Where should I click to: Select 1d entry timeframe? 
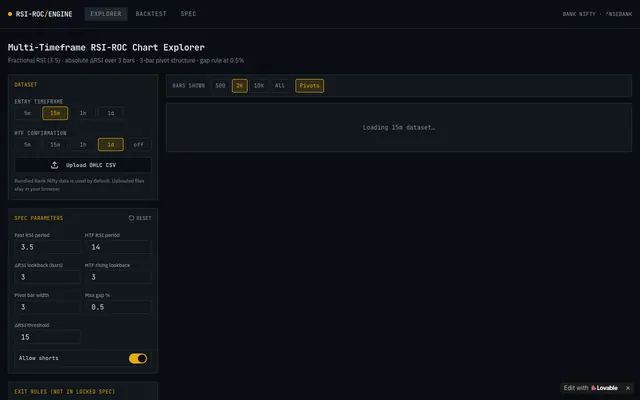point(111,113)
